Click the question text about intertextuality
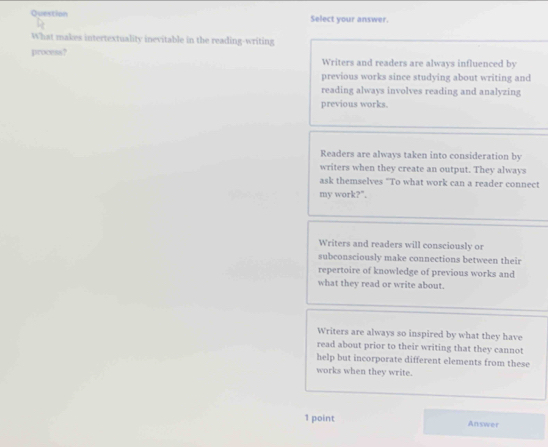This screenshot has width=548, height=447. pyautogui.click(x=153, y=45)
